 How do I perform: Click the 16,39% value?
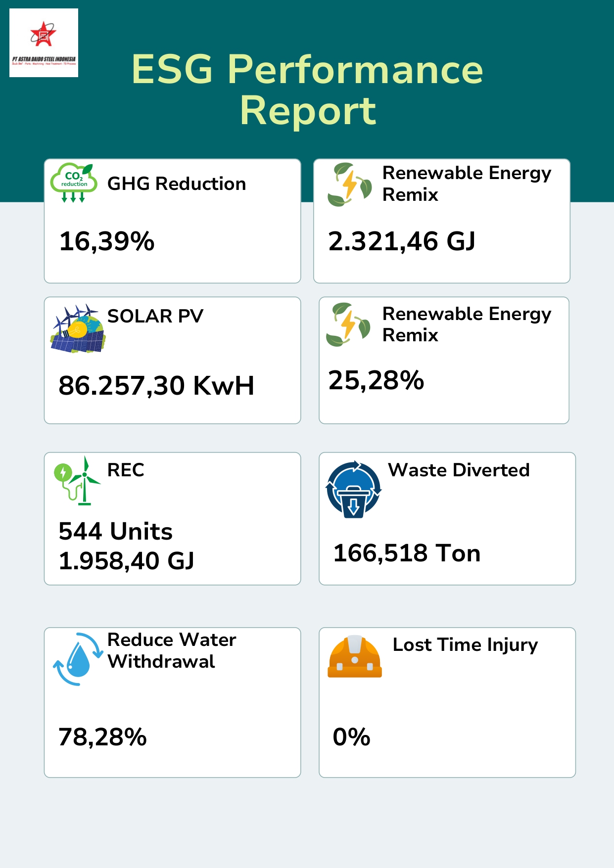point(107,241)
